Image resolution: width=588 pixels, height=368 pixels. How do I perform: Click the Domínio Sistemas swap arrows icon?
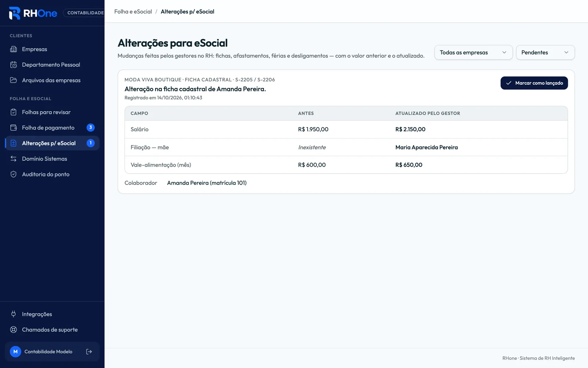pyautogui.click(x=14, y=159)
